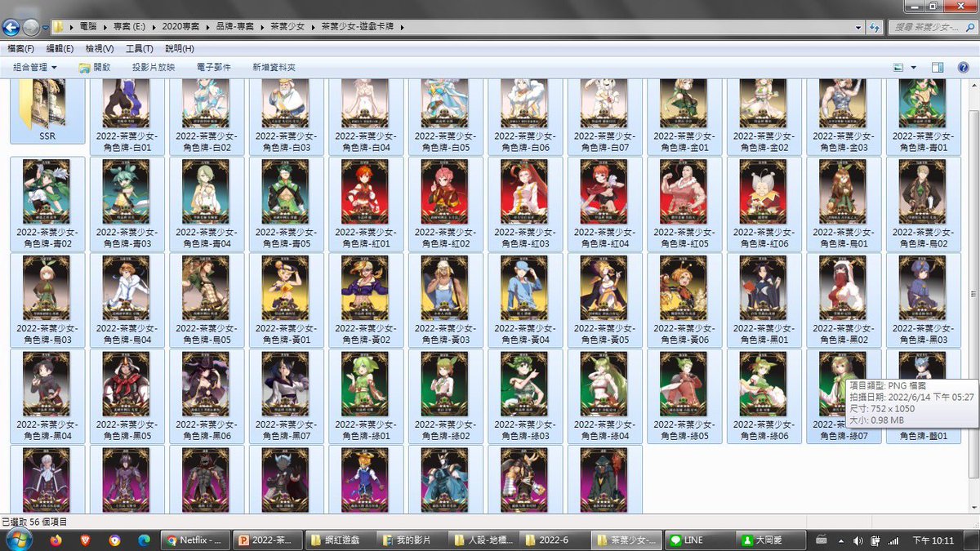Click file name 角色牌-黃06
The height and width of the screenshot is (551, 980).
(x=684, y=334)
